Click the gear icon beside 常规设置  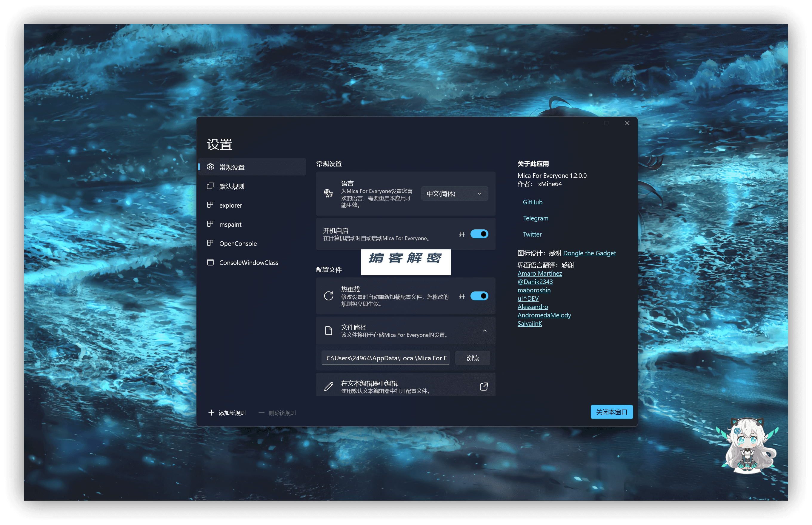pos(210,167)
